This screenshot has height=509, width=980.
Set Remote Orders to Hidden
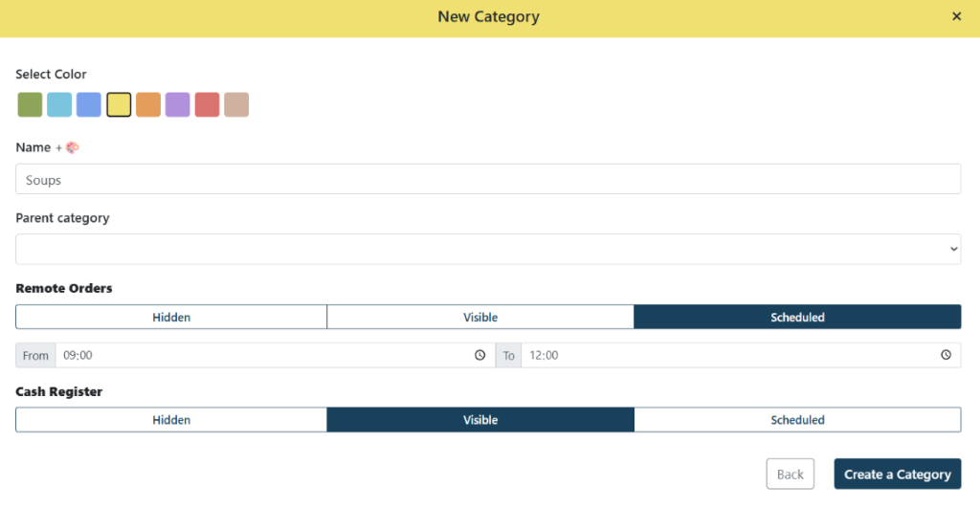click(x=171, y=317)
